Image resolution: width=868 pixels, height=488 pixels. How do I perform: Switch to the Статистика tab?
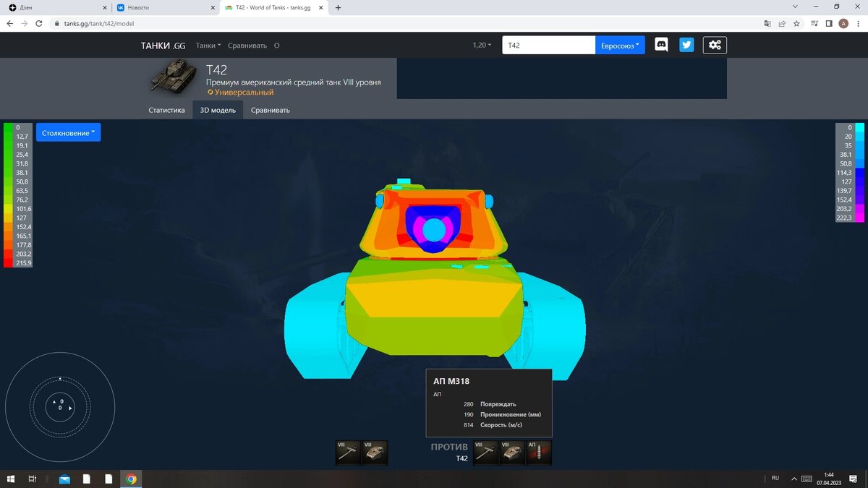pos(167,110)
